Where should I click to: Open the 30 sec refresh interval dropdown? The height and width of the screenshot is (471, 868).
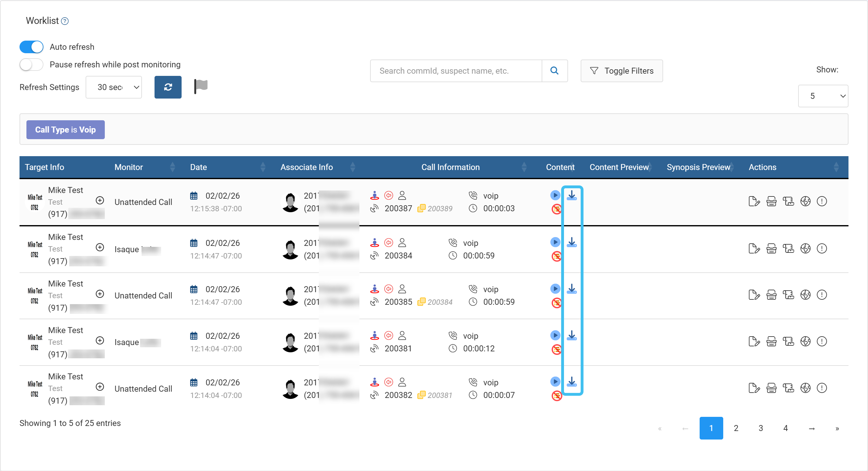[x=114, y=87]
